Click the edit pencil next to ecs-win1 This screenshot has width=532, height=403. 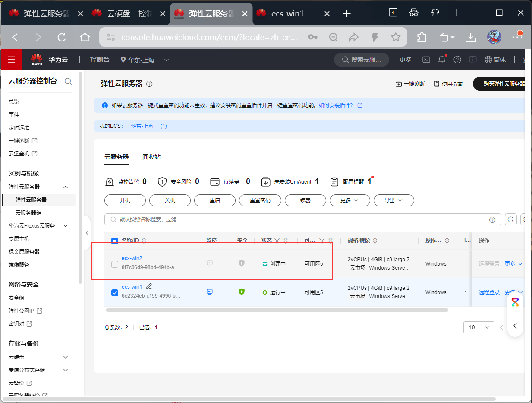[x=149, y=286]
